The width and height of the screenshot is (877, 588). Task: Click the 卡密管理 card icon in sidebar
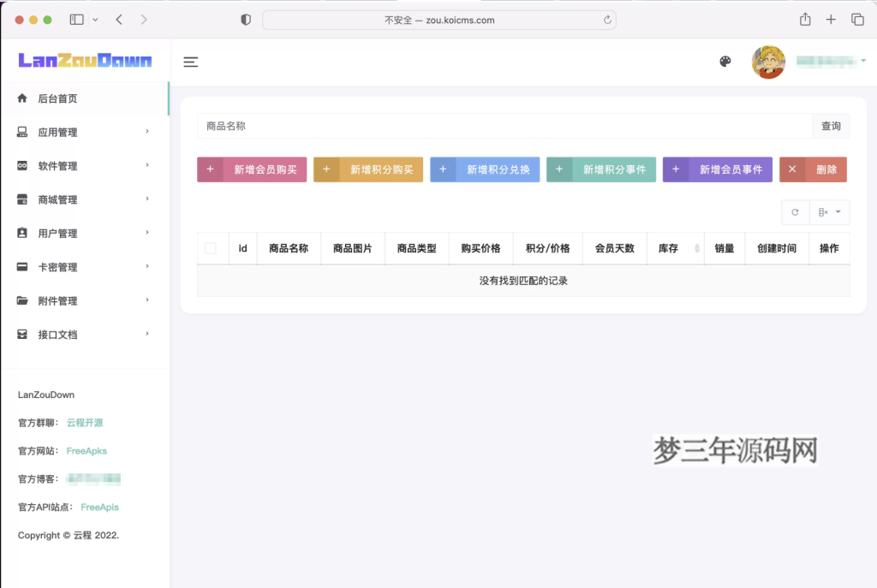(21, 266)
